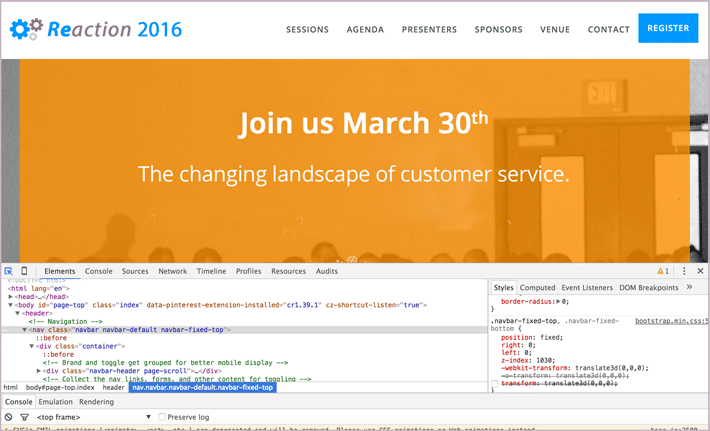710x431 pixels.
Task: Open the Timeline tab
Action: [x=211, y=271]
